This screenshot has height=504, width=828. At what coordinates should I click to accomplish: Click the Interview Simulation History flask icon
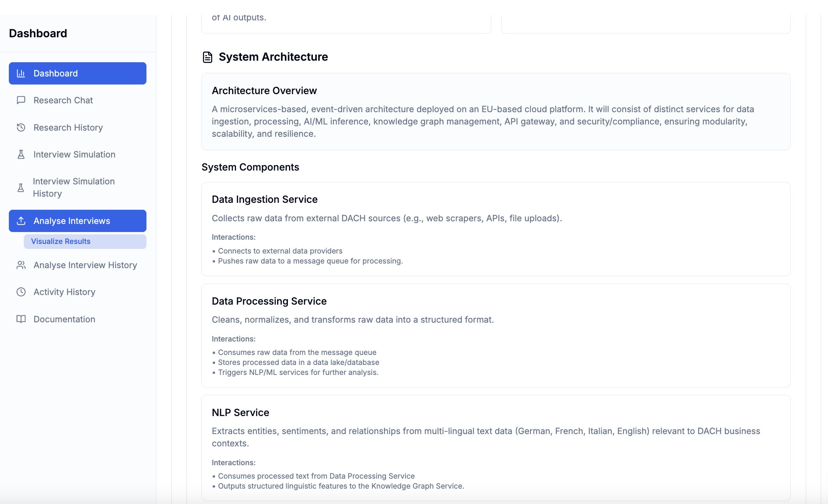(21, 187)
